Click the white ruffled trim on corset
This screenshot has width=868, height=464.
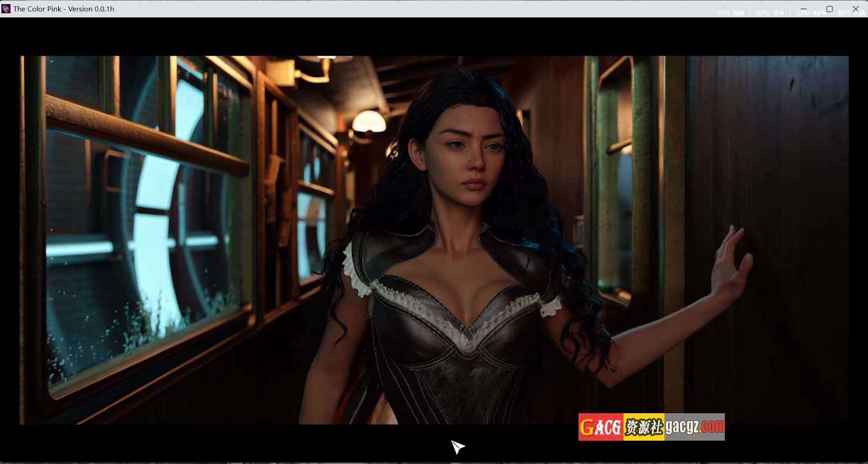457,320
